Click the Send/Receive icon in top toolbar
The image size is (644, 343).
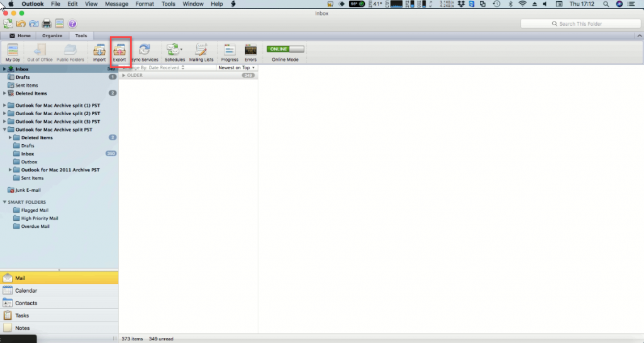pyautogui.click(x=8, y=24)
